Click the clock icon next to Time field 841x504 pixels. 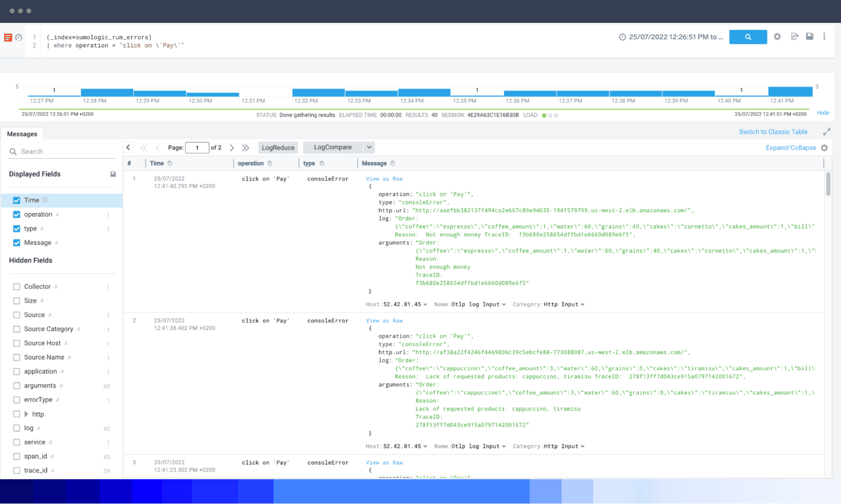45,200
